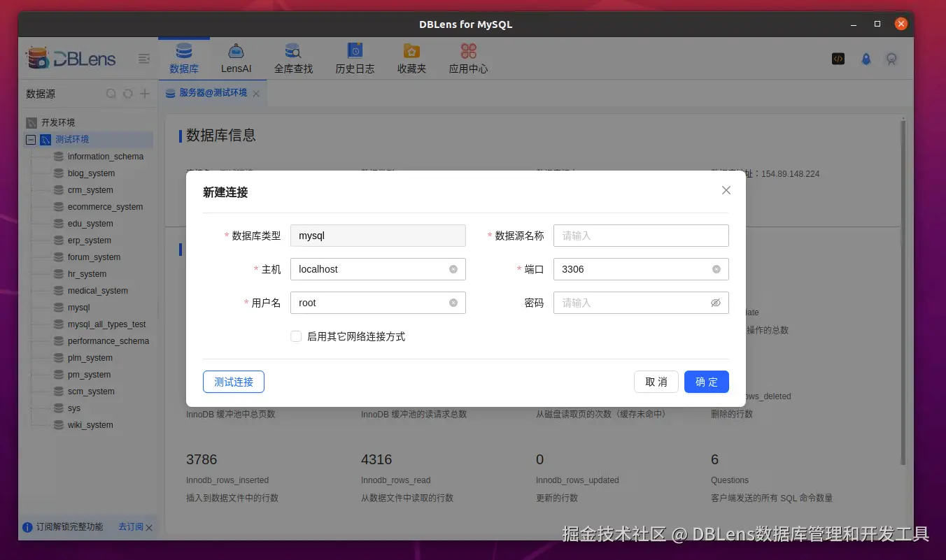Toggle password visibility in 密码 field

click(x=715, y=303)
